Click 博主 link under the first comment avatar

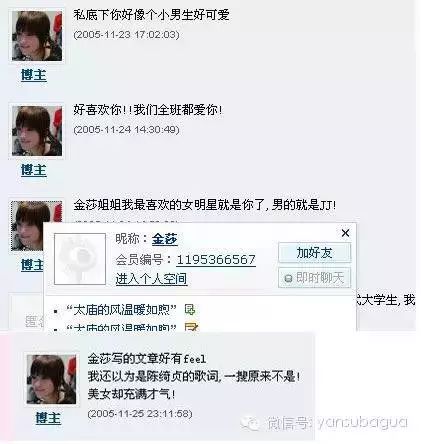(x=34, y=75)
